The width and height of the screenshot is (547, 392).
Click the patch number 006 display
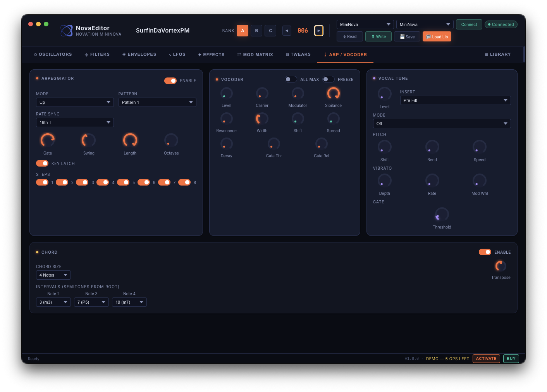click(x=303, y=31)
